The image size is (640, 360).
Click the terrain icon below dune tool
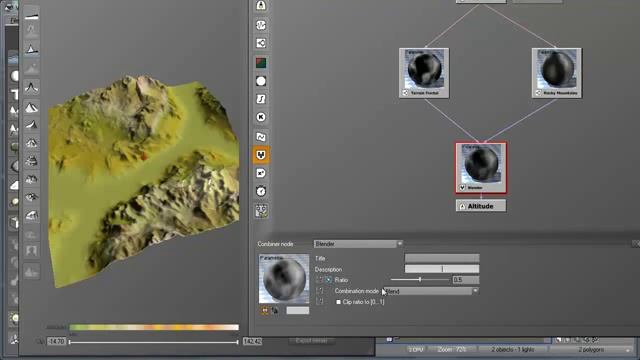point(31,143)
